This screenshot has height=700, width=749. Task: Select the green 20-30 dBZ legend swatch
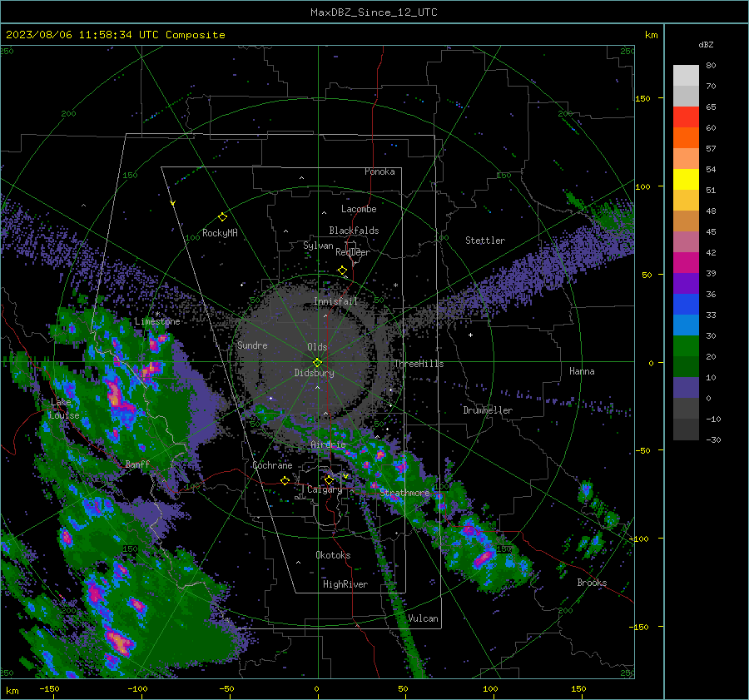[686, 346]
